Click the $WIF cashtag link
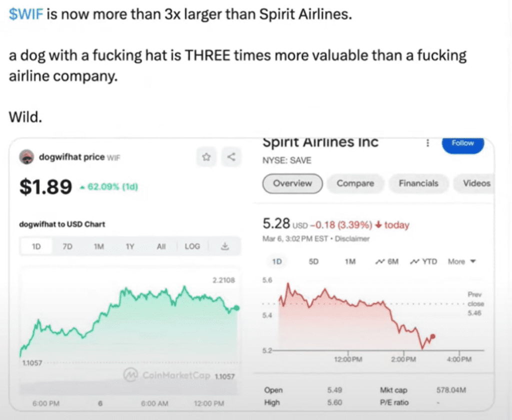This screenshot has width=512, height=420. 27,14
